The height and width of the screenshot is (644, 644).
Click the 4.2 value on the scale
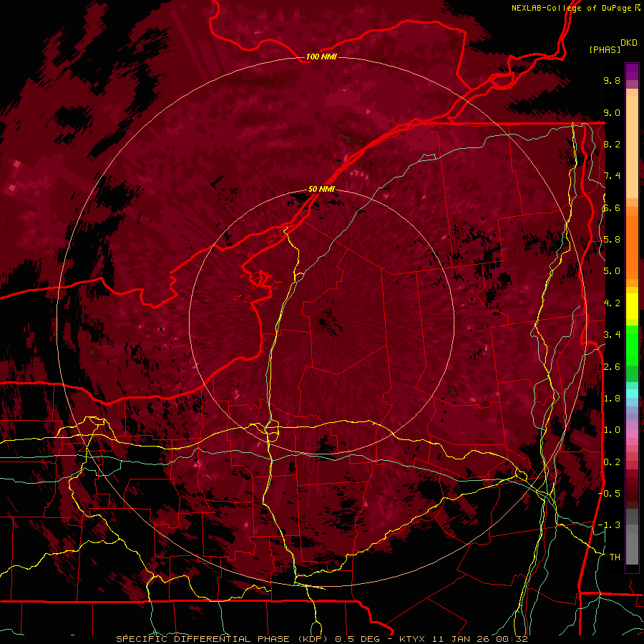612,303
